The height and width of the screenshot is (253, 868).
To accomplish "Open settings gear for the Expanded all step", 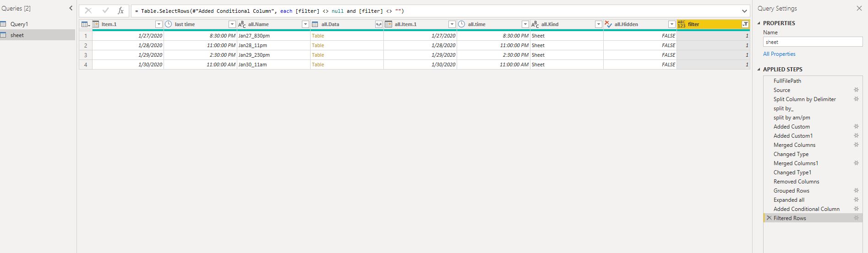I will (856, 200).
